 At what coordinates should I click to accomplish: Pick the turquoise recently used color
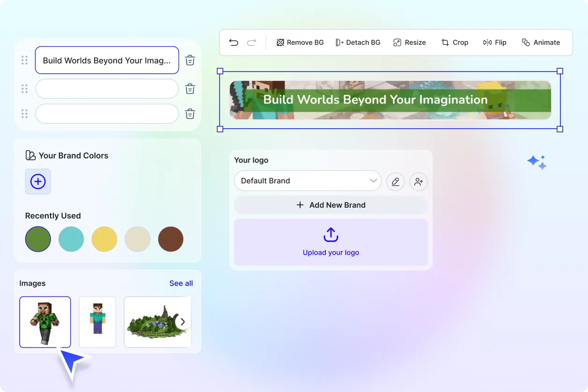coord(71,239)
